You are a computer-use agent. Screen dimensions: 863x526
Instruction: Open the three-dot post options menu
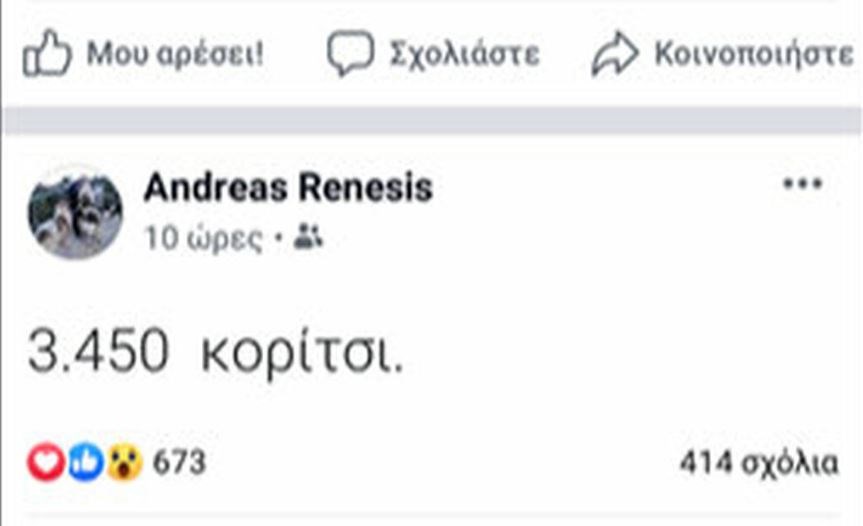(x=801, y=185)
